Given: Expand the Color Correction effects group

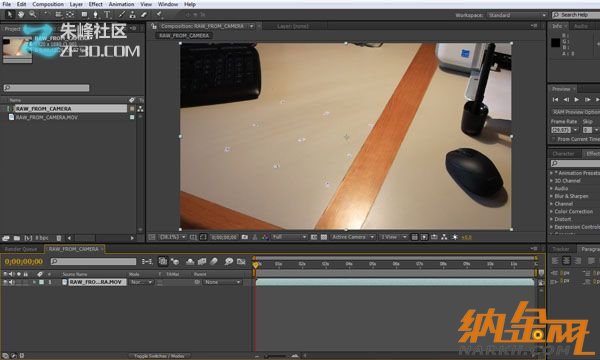Looking at the screenshot, I should pyautogui.click(x=552, y=212).
